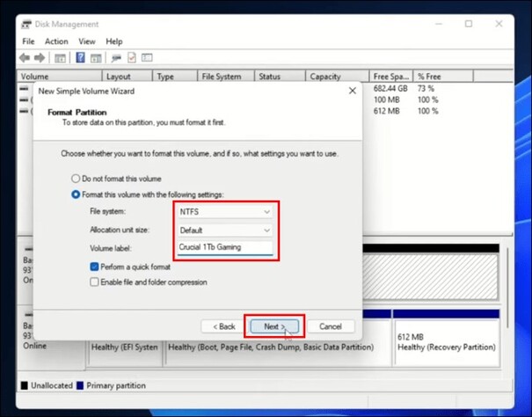Enable file and folder compression checkbox
This screenshot has height=417, width=532.
coord(94,282)
